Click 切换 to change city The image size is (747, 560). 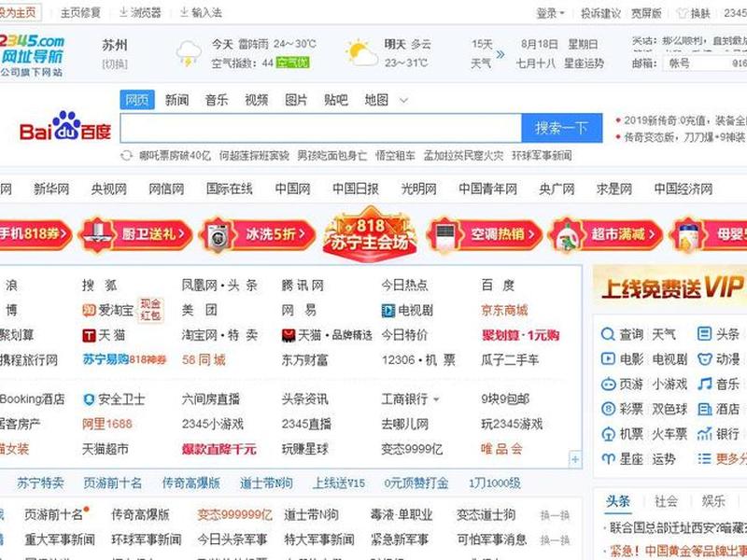tap(115, 63)
